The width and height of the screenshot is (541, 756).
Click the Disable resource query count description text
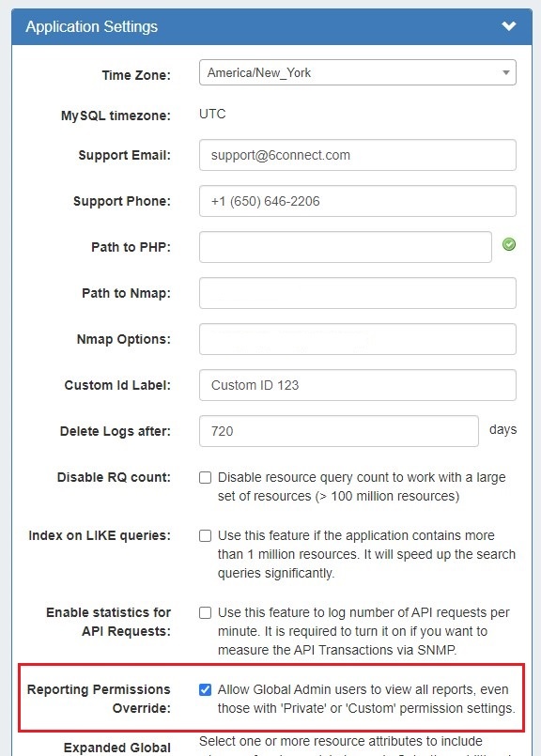coord(362,486)
